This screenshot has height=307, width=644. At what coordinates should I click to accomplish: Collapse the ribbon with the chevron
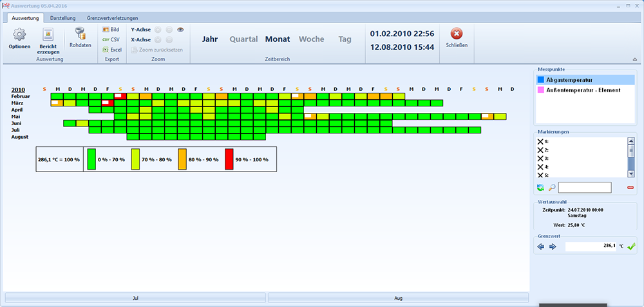click(x=634, y=60)
